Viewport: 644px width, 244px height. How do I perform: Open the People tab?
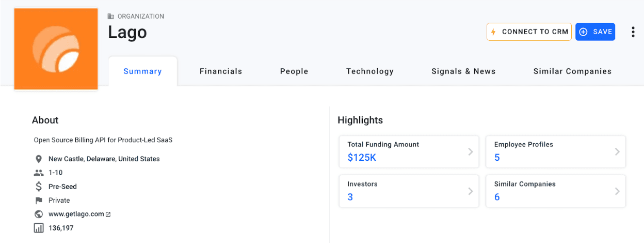coord(294,72)
